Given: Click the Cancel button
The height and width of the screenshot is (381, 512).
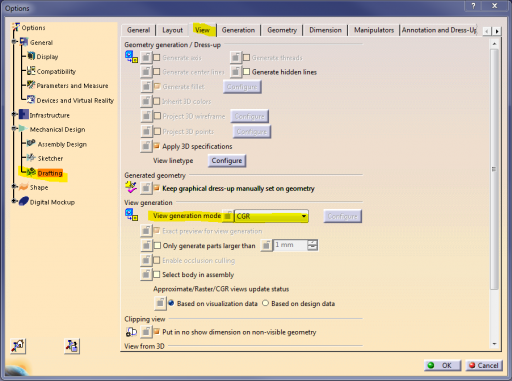Looking at the screenshot, I should 483,365.
